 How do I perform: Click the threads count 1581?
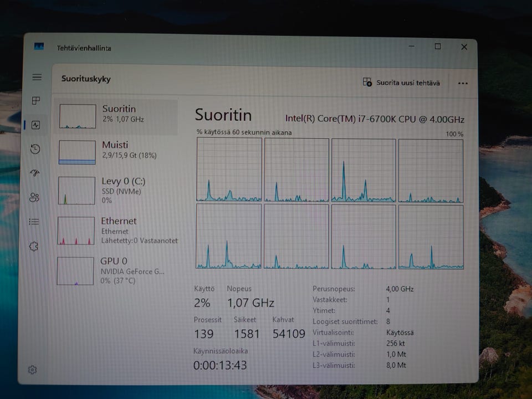247,334
